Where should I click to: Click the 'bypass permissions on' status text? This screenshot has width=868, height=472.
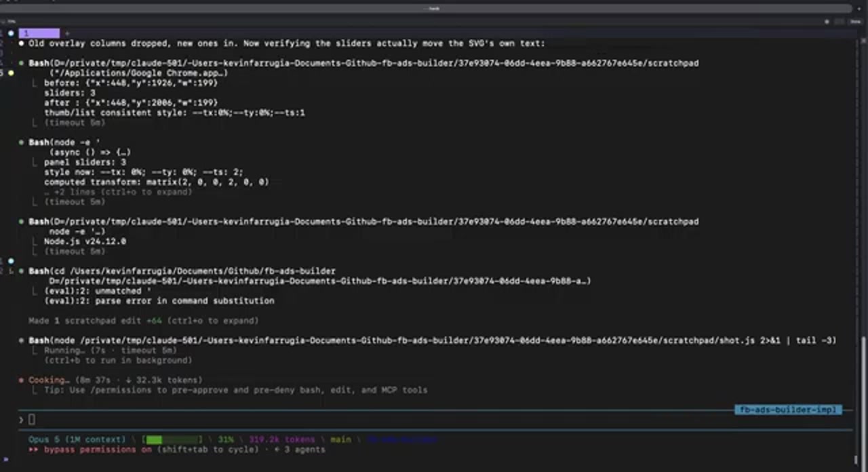(x=98, y=450)
